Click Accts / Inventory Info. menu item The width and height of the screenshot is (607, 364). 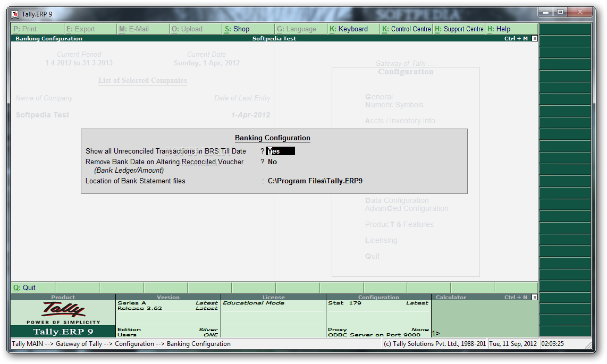coord(401,121)
